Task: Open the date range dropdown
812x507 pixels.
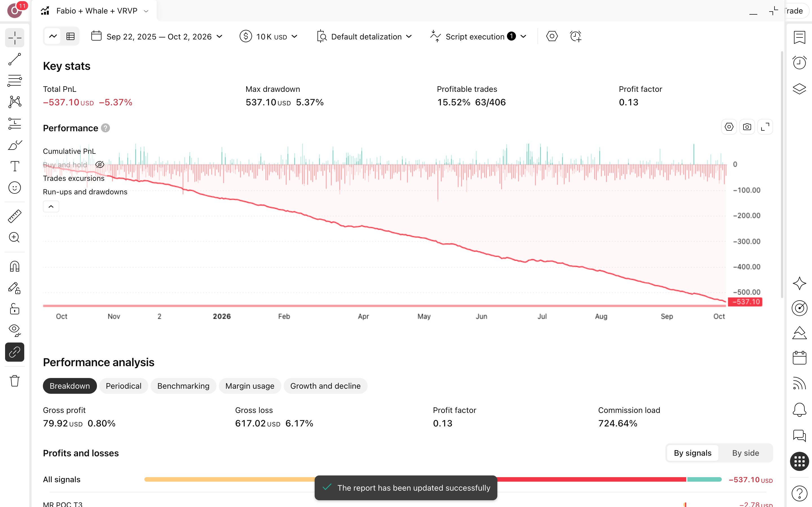Action: (x=157, y=36)
